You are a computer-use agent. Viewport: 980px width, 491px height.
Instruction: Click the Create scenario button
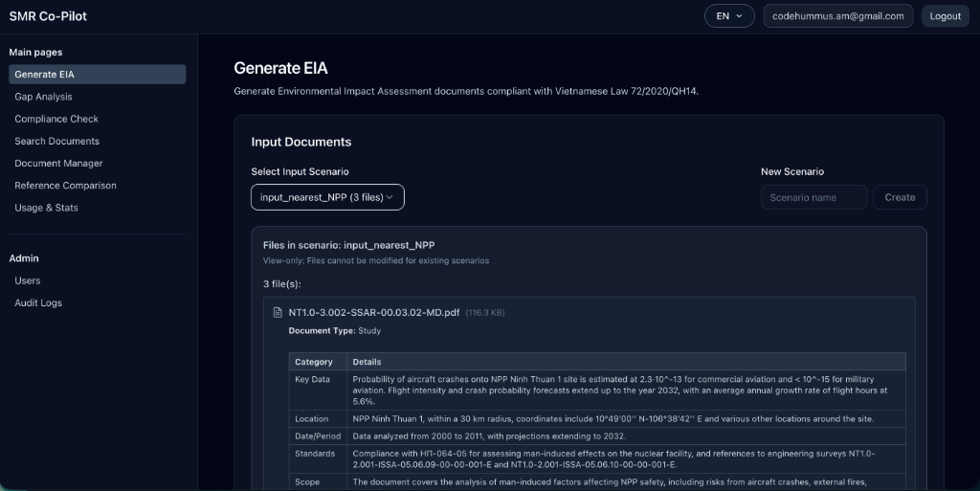click(x=900, y=197)
